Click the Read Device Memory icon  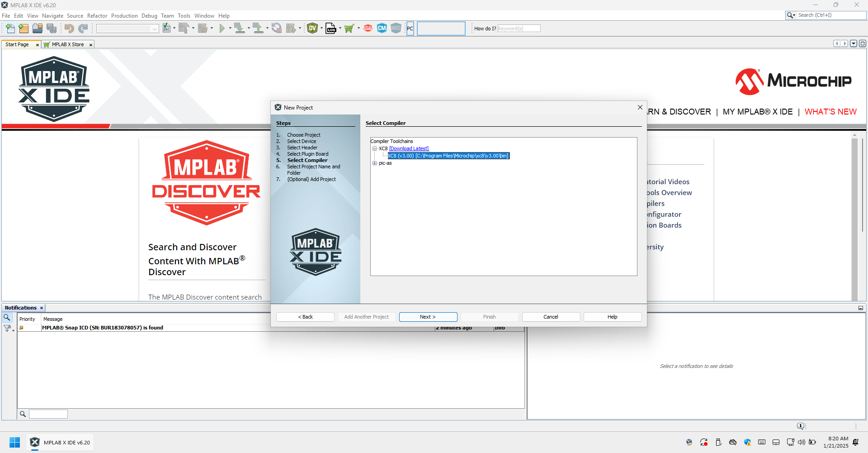258,29
